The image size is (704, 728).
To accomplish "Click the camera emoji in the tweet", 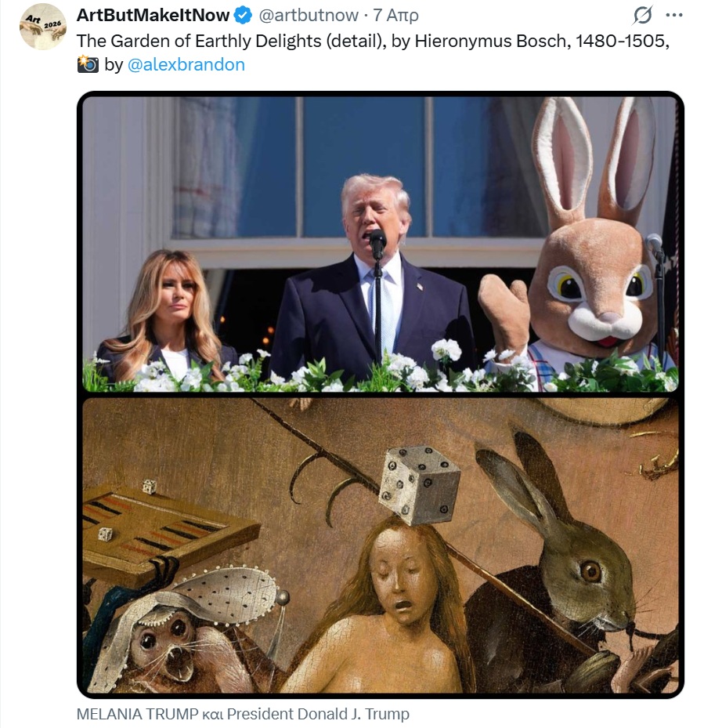I will [x=88, y=64].
